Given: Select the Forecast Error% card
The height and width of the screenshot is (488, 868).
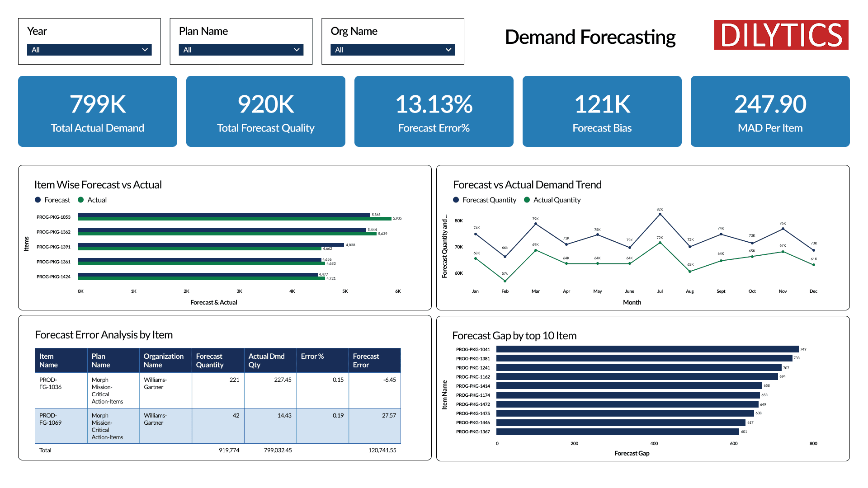Looking at the screenshot, I should click(434, 111).
